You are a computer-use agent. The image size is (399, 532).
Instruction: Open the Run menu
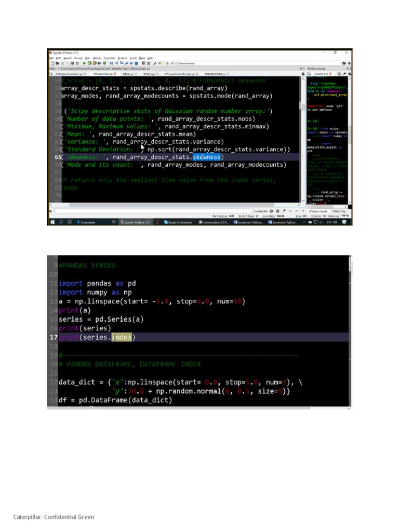coord(88,58)
